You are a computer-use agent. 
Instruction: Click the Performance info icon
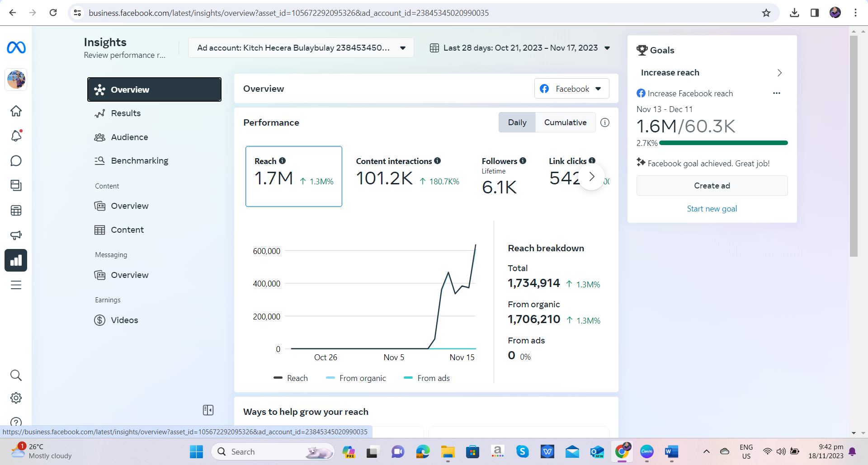pos(604,122)
